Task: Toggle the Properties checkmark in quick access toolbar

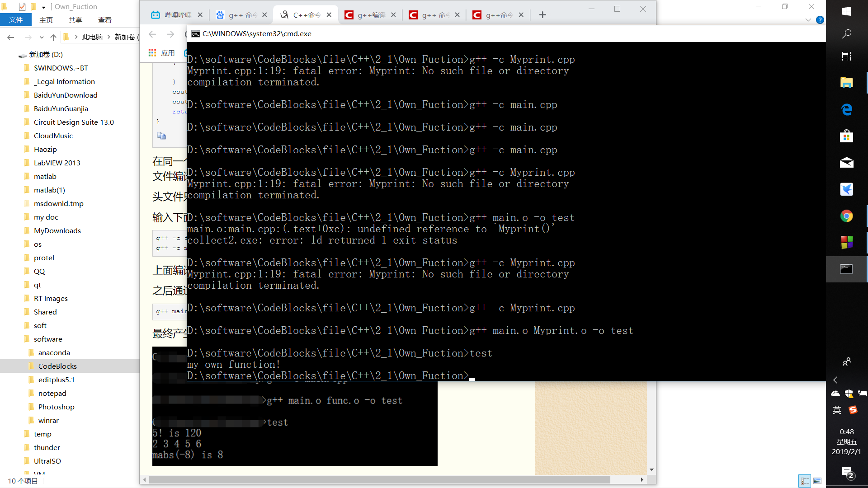Action: (x=22, y=7)
